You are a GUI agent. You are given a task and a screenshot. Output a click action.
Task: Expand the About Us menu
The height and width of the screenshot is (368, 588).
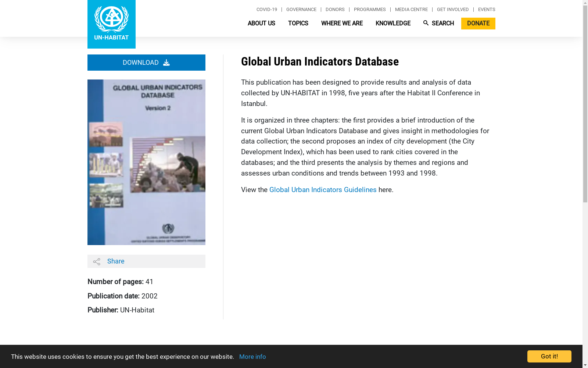pos(261,24)
